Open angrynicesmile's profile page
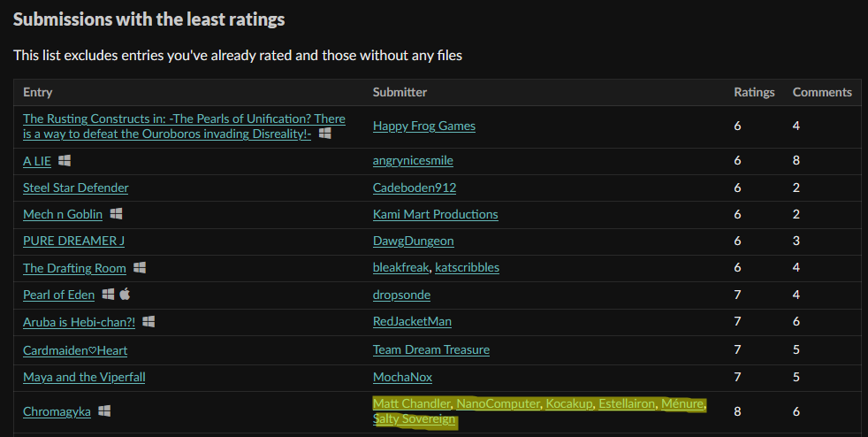This screenshot has height=437, width=868. tap(413, 161)
